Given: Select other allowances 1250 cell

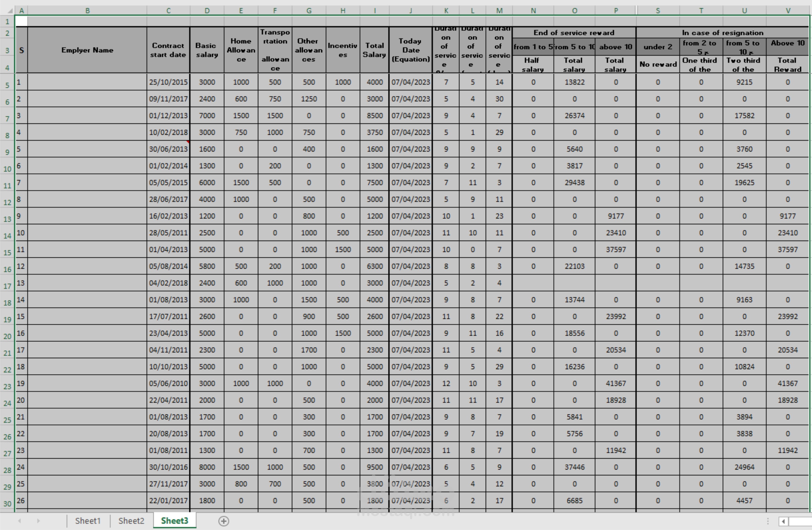Looking at the screenshot, I should point(309,99).
